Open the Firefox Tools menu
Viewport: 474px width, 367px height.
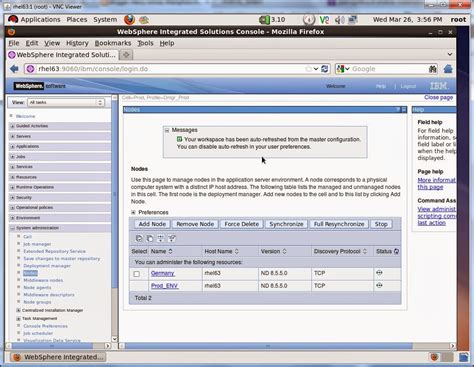coord(145,43)
